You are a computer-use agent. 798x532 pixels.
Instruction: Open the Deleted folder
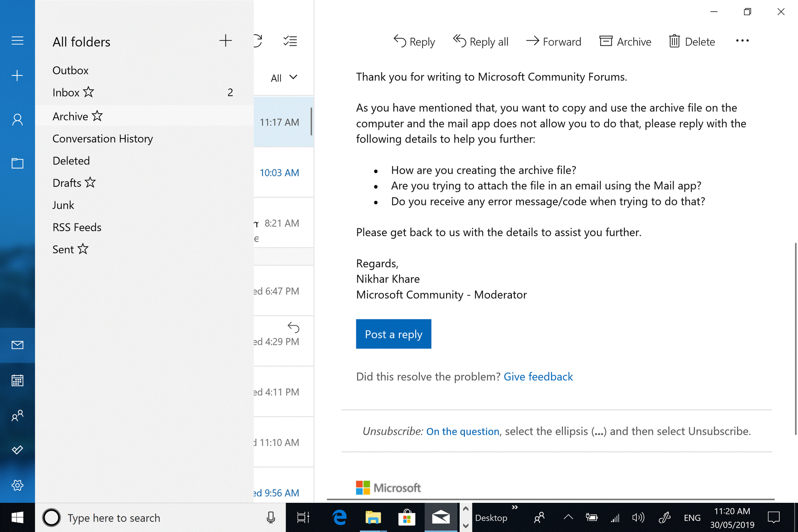point(144,161)
